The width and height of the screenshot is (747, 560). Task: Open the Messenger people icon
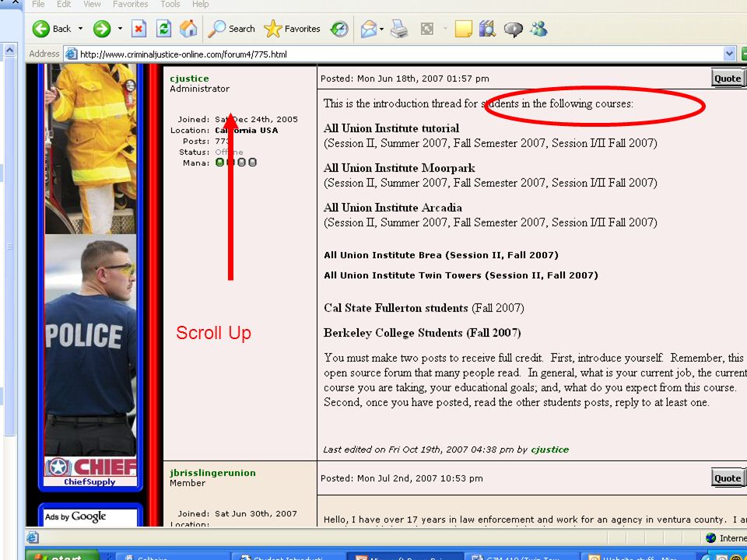pyautogui.click(x=538, y=29)
